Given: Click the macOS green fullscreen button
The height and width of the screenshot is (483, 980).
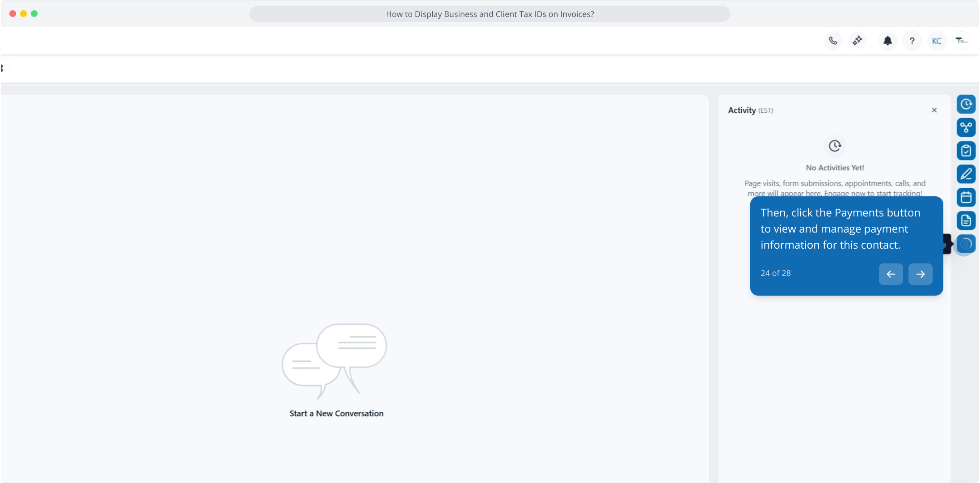Looking at the screenshot, I should (34, 14).
